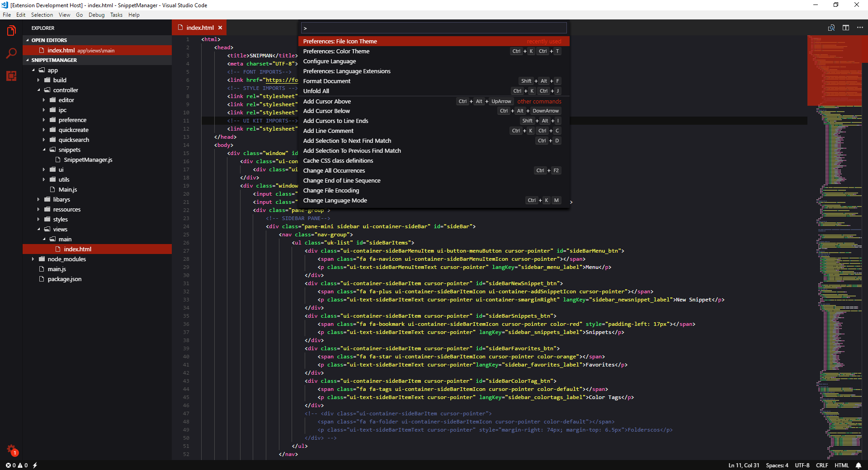Screen dimensions: 868x470
Task: Open package.json in the explorer
Action: 65,279
